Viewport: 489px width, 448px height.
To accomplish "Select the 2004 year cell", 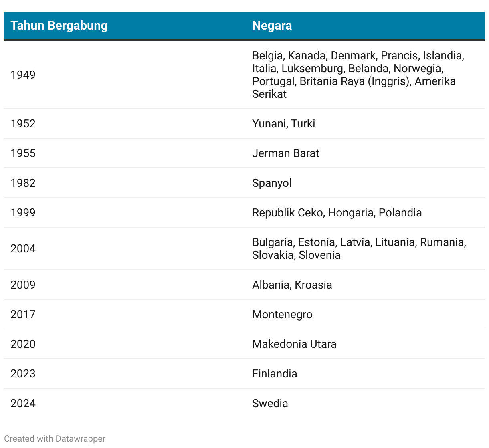I will (x=23, y=248).
